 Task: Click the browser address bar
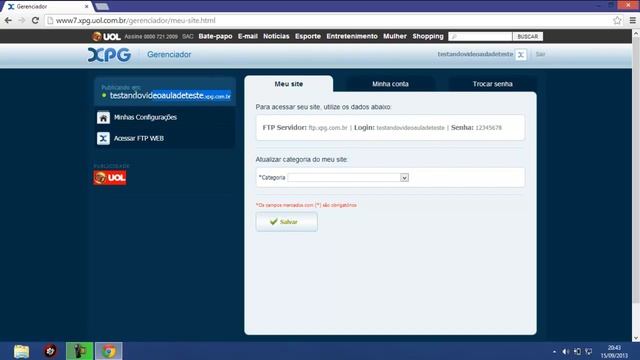(329, 20)
